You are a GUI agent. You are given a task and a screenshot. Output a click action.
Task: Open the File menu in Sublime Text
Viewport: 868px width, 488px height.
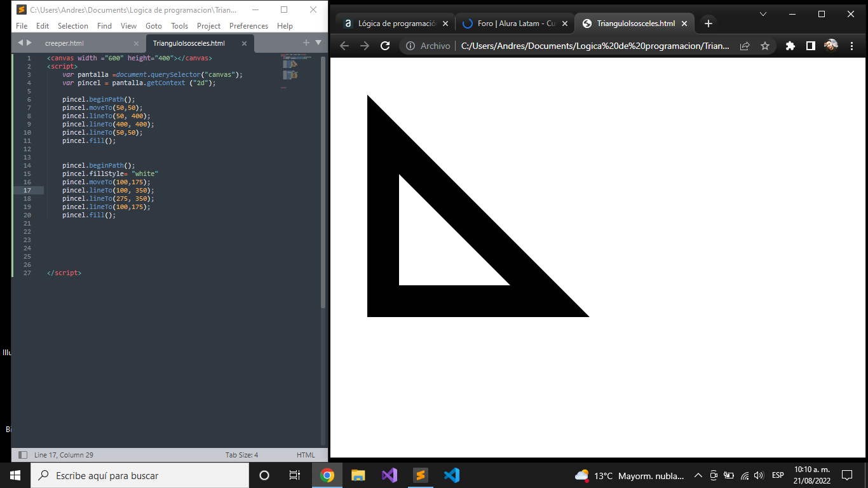click(22, 26)
